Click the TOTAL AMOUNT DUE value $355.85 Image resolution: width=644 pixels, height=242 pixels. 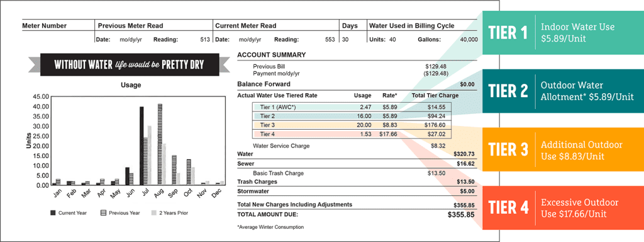(x=461, y=214)
